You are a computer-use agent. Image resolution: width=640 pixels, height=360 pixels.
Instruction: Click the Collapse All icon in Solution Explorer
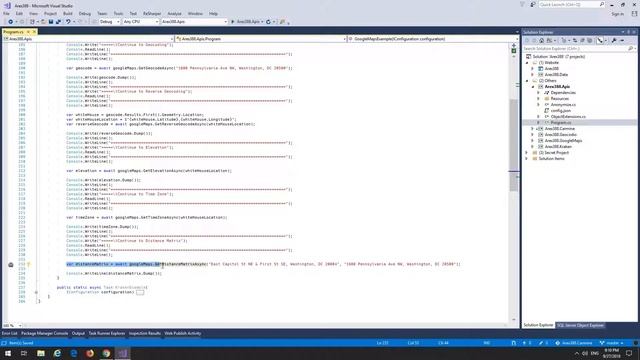coord(582,40)
